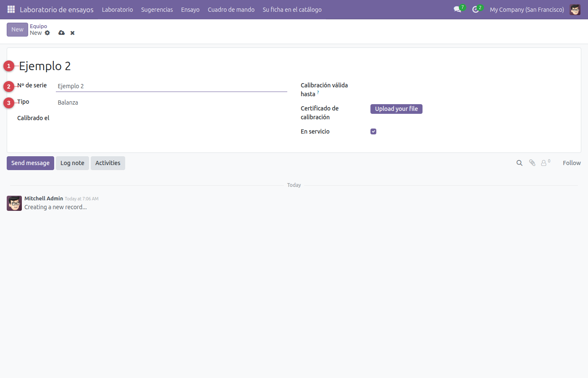Image resolution: width=588 pixels, height=378 pixels.
Task: Attach files using the paperclip icon
Action: [532, 163]
